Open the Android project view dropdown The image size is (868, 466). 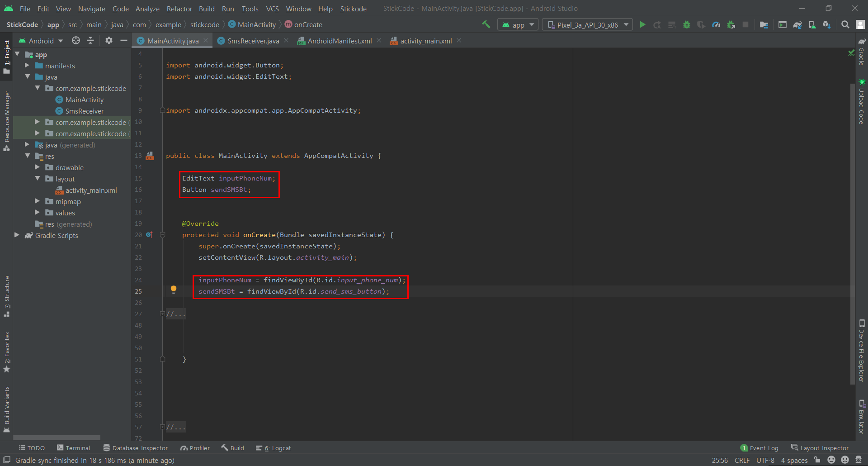click(x=41, y=41)
